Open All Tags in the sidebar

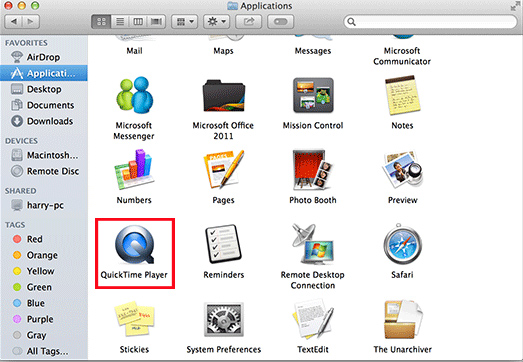pos(44,351)
